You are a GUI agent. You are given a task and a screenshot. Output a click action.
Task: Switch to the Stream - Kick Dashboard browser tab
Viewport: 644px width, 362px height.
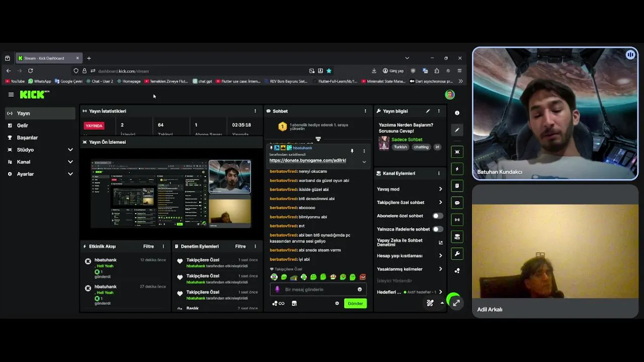pyautogui.click(x=48, y=58)
